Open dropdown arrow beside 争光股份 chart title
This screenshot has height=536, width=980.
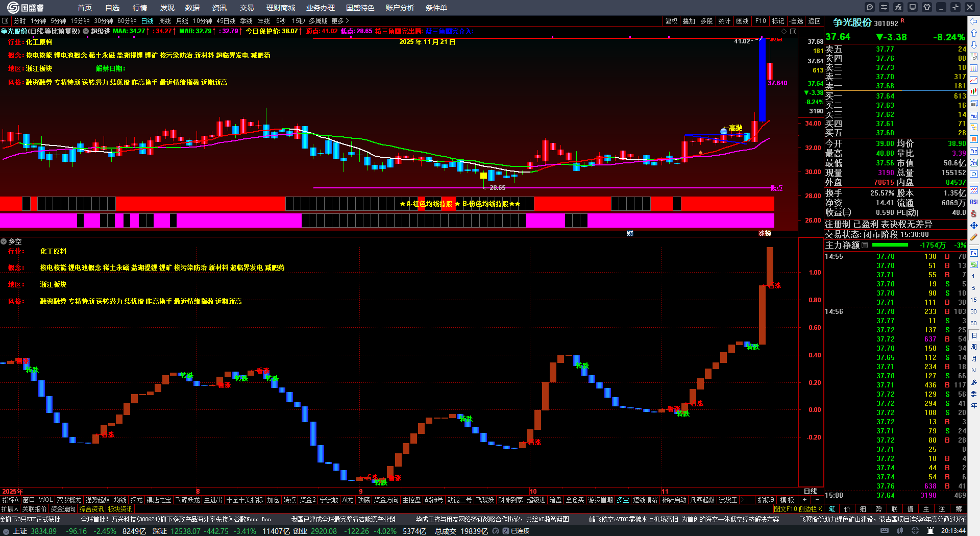point(86,31)
